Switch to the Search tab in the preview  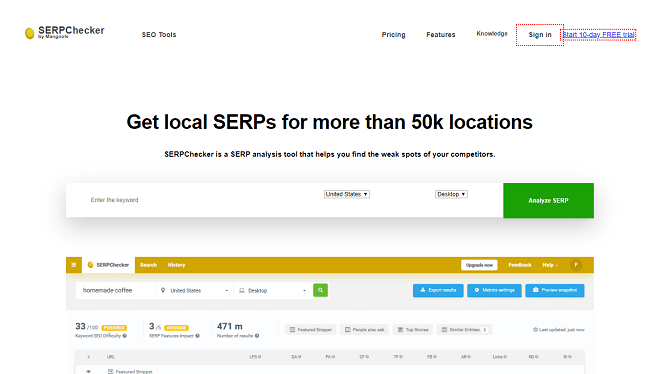pos(148,265)
